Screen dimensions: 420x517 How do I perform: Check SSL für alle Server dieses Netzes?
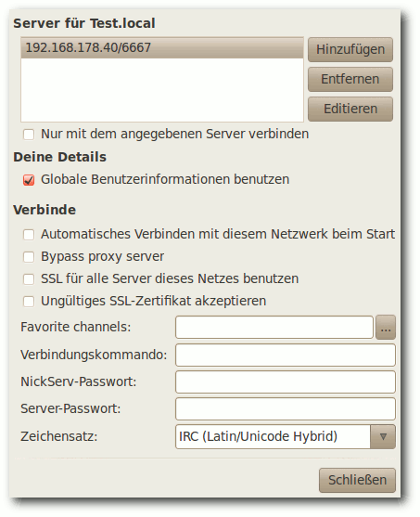pos(29,279)
